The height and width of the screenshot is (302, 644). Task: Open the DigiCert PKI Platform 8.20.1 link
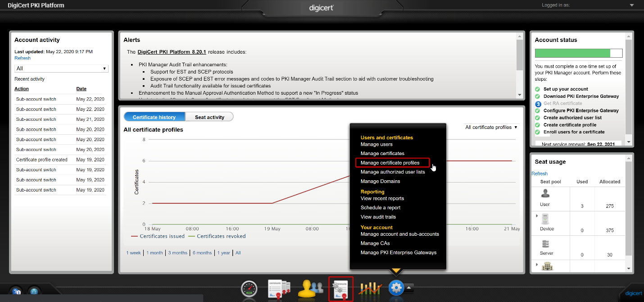point(172,52)
